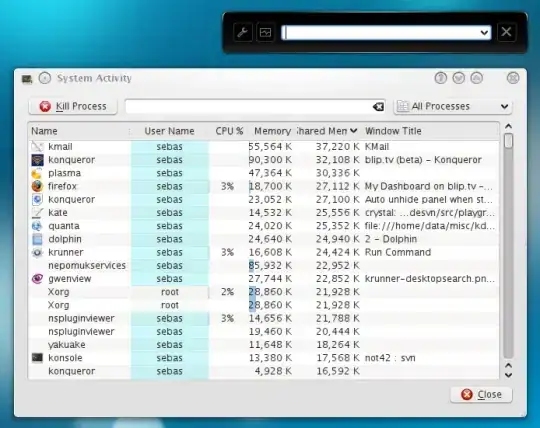
Task: Expand the KRunner command history dropdown
Action: pyautogui.click(x=484, y=33)
